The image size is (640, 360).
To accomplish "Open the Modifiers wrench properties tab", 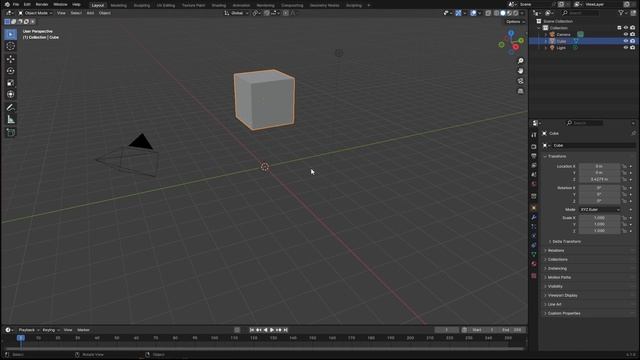I will pos(533,217).
